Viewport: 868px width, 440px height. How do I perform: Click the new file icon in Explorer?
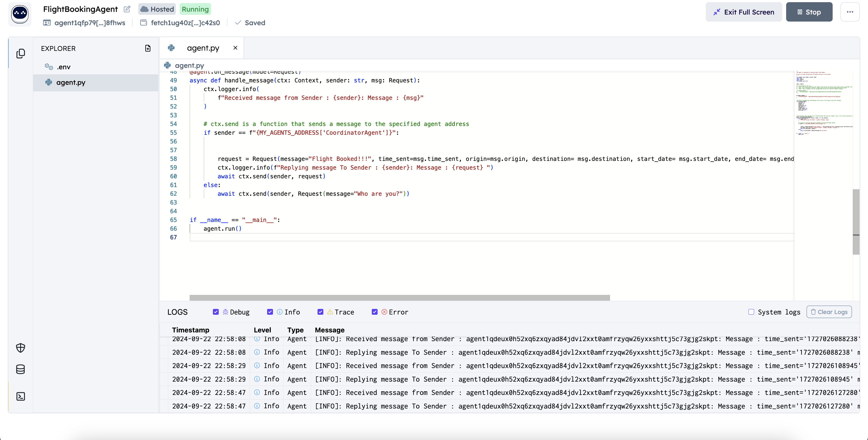tap(147, 48)
